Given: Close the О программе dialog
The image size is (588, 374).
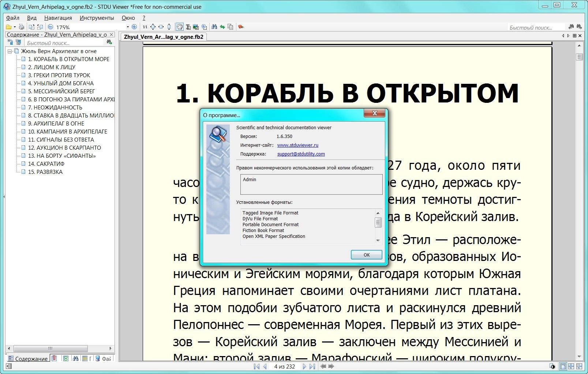Looking at the screenshot, I should tap(374, 113).
